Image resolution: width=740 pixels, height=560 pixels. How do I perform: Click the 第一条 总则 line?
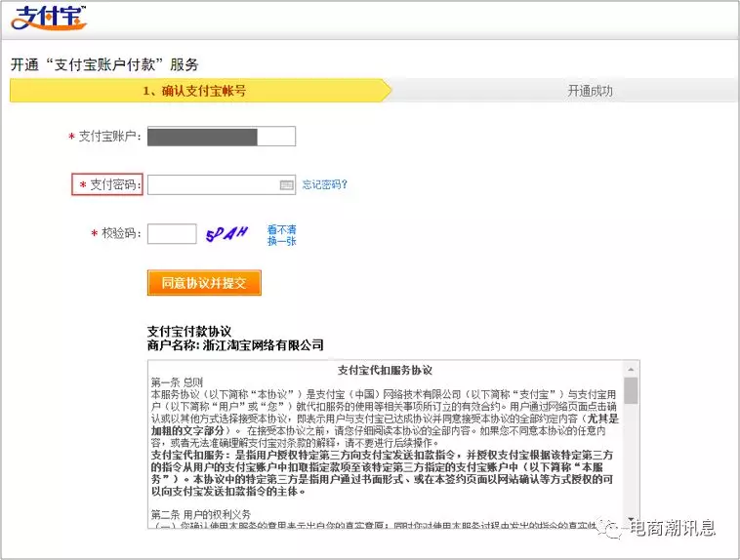(177, 382)
